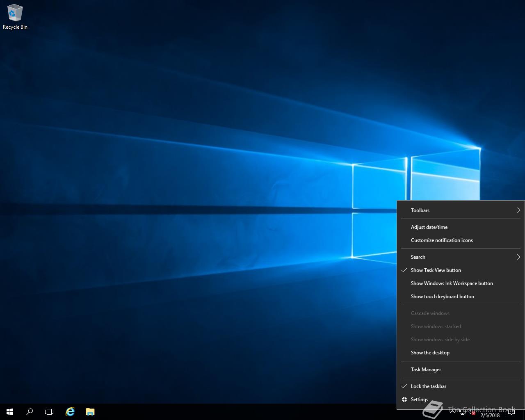Click the greyed Cascade windows entry

coord(461,313)
